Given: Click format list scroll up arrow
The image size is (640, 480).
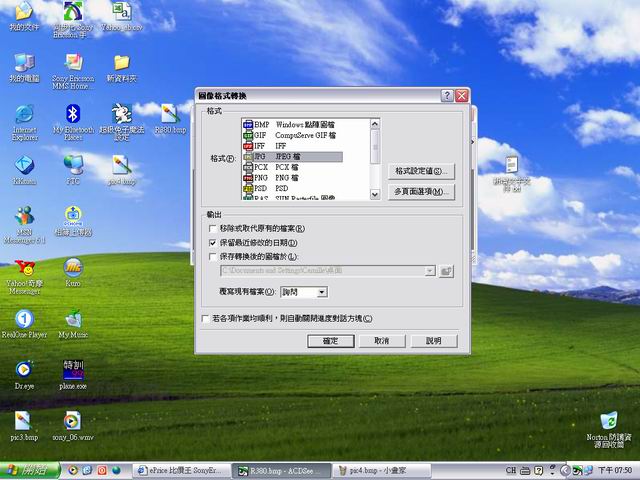Looking at the screenshot, I should click(x=375, y=124).
